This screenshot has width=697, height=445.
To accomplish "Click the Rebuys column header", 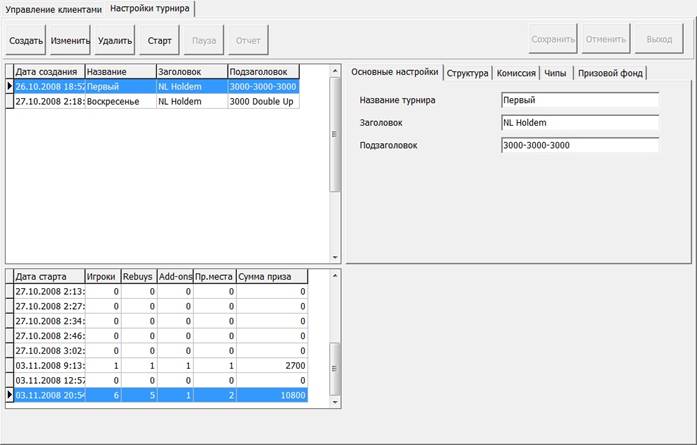I will (137, 276).
